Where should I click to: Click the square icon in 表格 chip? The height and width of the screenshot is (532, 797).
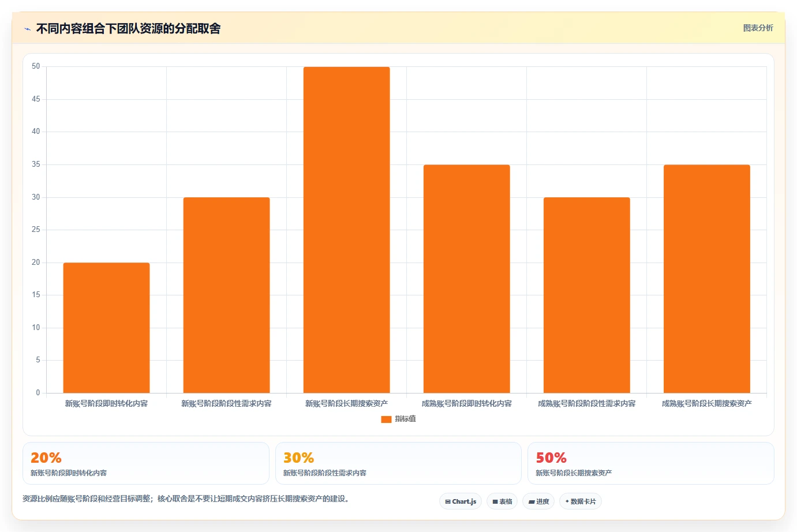(495, 502)
